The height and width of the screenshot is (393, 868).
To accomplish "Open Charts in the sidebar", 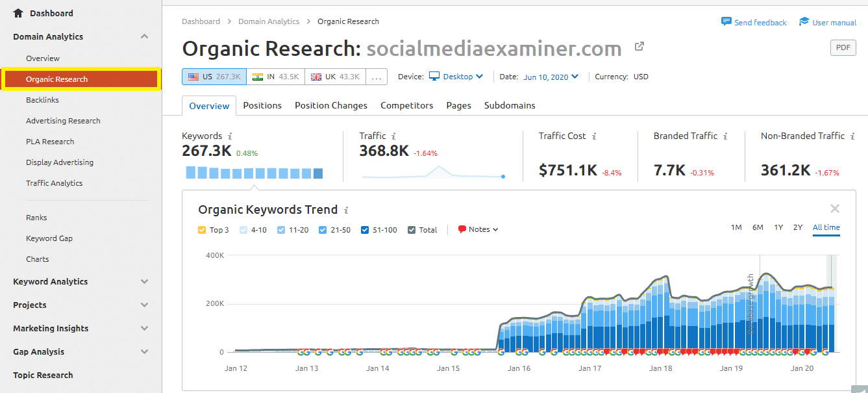I will coord(38,259).
